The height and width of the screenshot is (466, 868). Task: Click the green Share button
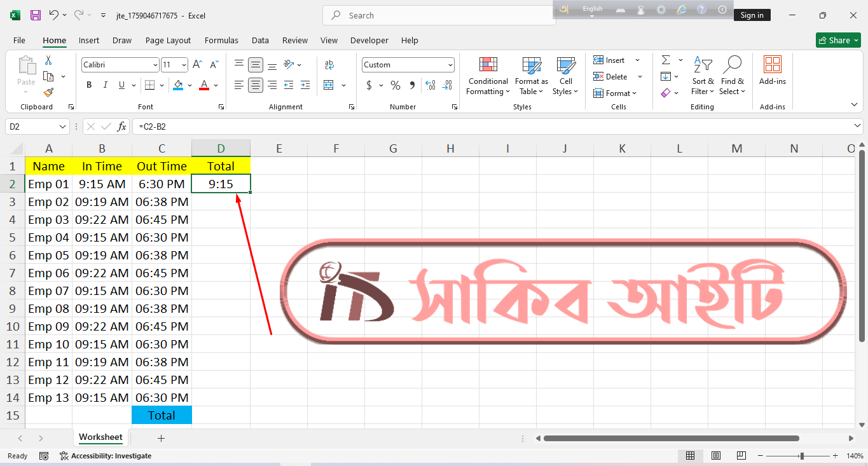click(x=838, y=40)
